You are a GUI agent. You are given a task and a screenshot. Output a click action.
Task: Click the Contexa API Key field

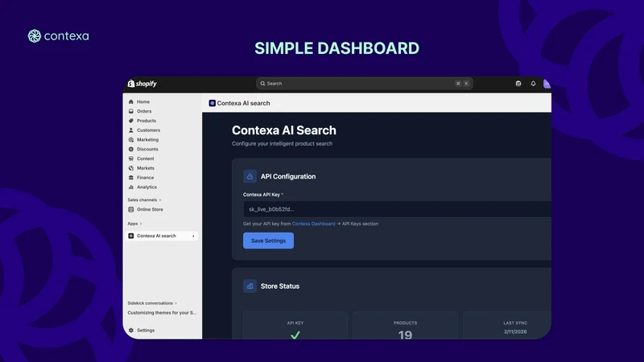pos(397,209)
